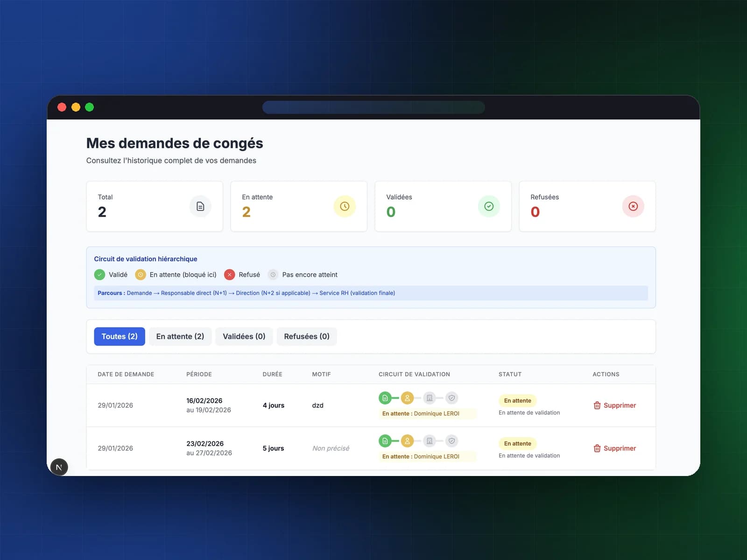Viewport: 747px width, 560px height.
Task: Click grey building step icon in 23/02/2026 row
Action: click(x=430, y=441)
